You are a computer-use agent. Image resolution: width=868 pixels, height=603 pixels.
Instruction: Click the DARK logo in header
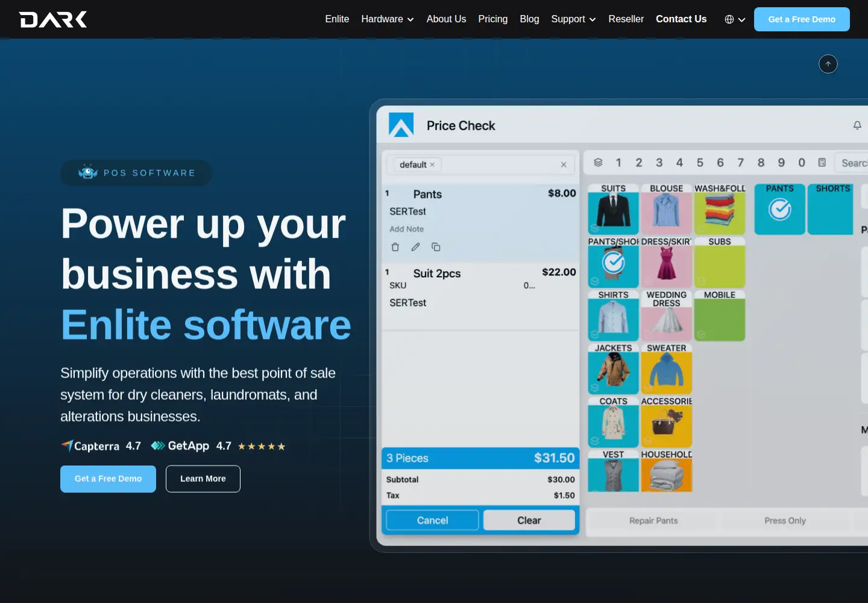pos(53,19)
